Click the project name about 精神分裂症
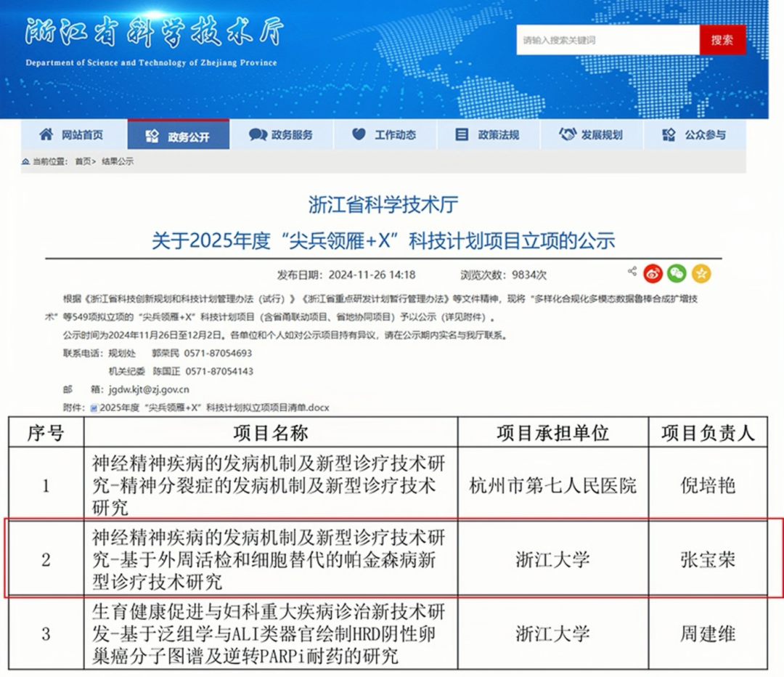This screenshot has height=677, width=784. (268, 485)
